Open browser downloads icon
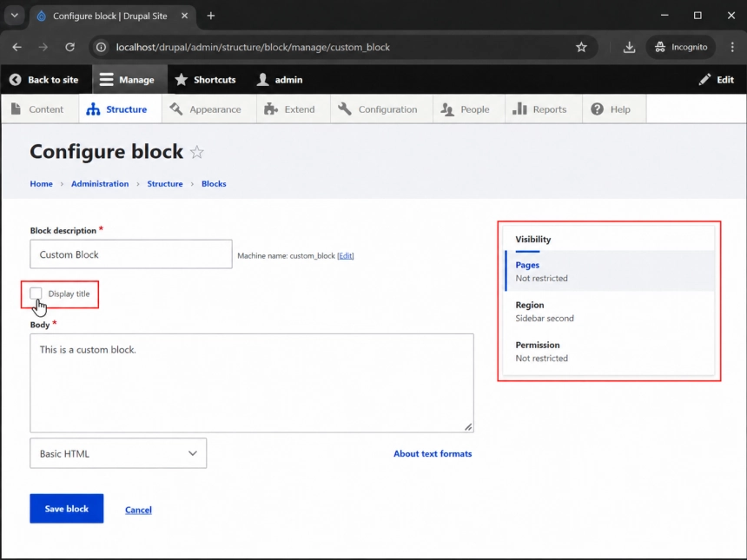 [630, 47]
